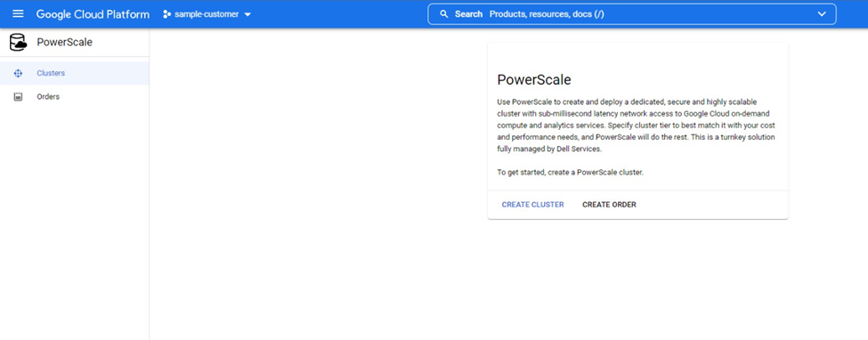Expand the search bar chevron
This screenshot has height=340, width=868.
(822, 14)
